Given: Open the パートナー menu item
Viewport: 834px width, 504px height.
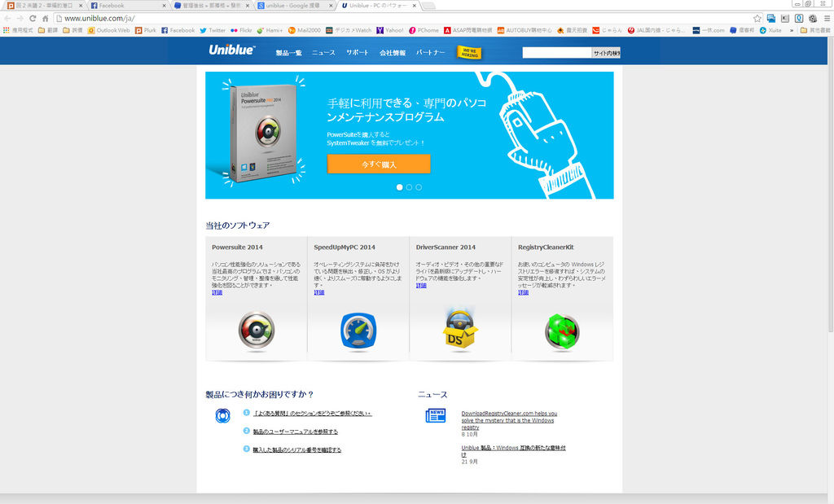Looking at the screenshot, I should (430, 53).
